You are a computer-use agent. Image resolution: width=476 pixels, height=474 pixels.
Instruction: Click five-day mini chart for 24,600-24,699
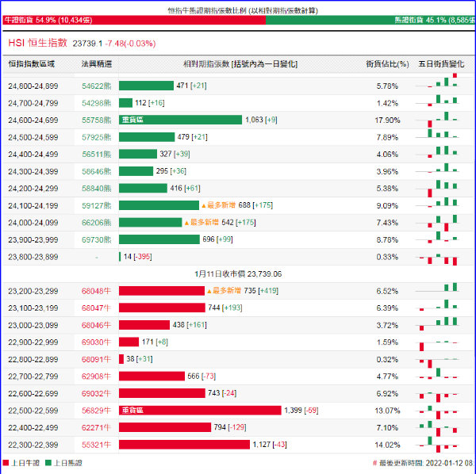tap(437, 120)
